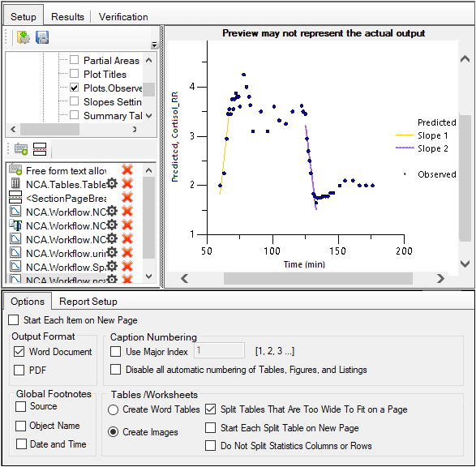Open the Report Setup tab
476x467 pixels.
click(88, 302)
